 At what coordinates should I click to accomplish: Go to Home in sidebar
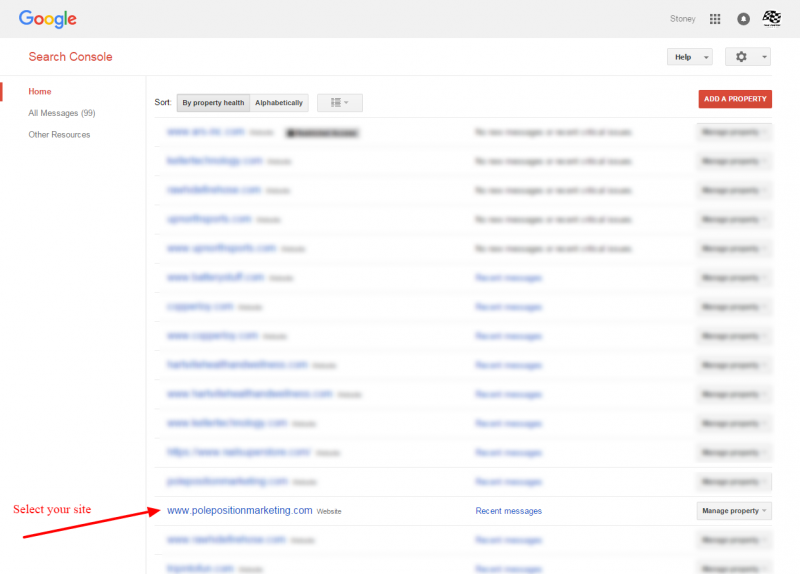[x=40, y=91]
